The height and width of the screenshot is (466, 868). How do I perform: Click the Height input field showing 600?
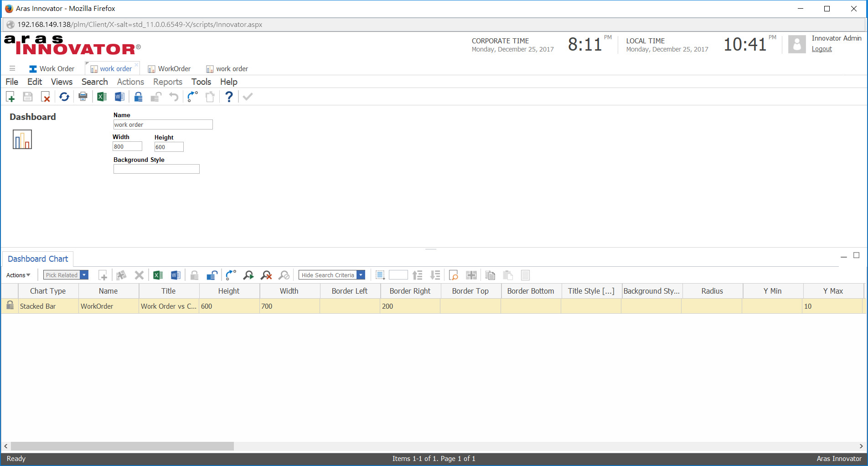[169, 147]
